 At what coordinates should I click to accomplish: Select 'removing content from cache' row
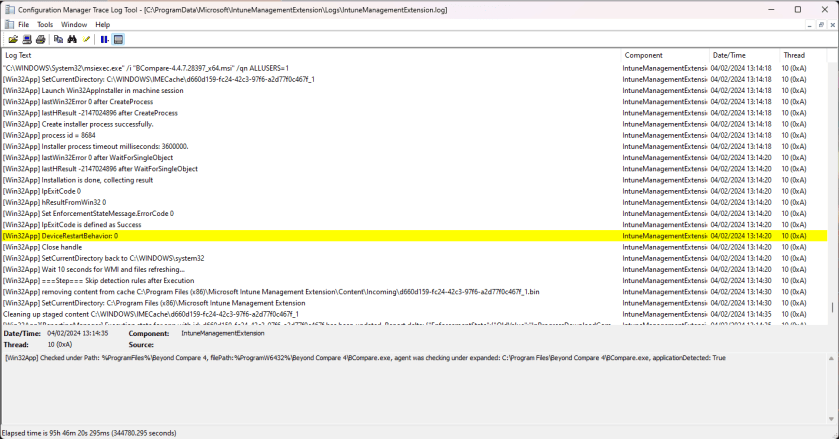point(415,292)
